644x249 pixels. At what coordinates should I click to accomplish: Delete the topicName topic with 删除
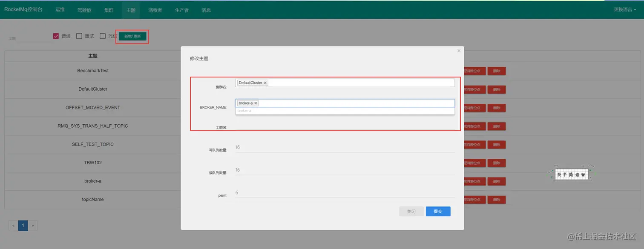(x=497, y=200)
